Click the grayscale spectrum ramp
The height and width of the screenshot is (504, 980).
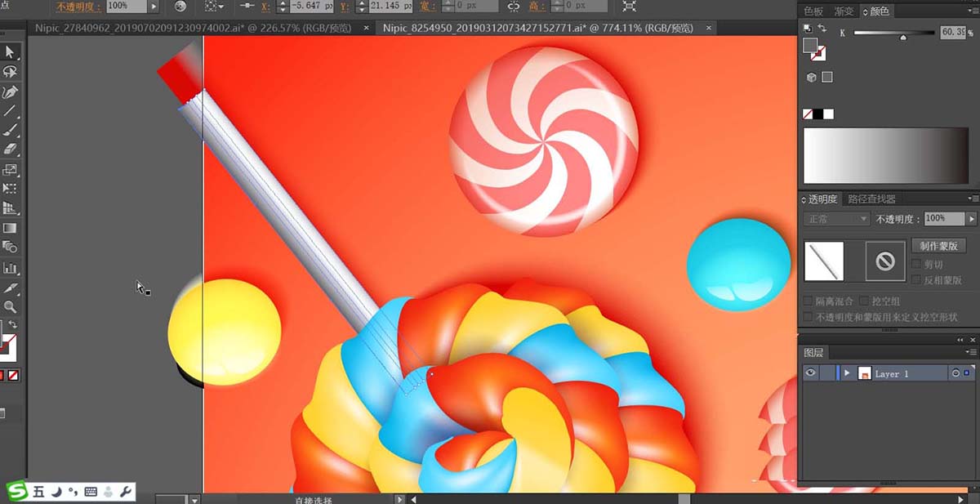[885, 155]
